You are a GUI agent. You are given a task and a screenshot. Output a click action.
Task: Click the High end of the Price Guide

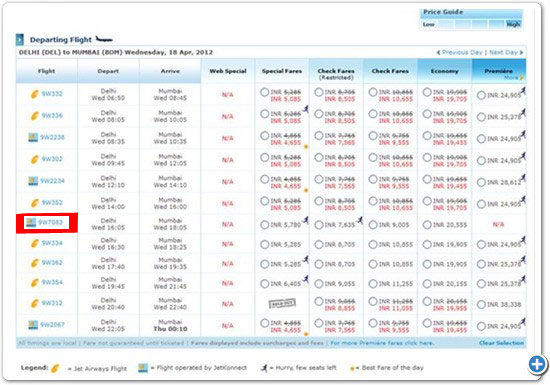click(x=513, y=25)
